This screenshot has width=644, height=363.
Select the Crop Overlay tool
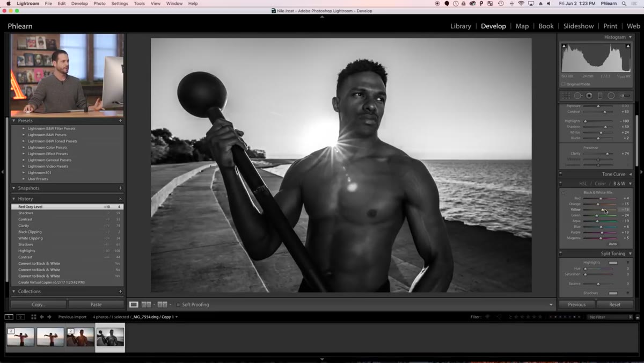click(566, 96)
